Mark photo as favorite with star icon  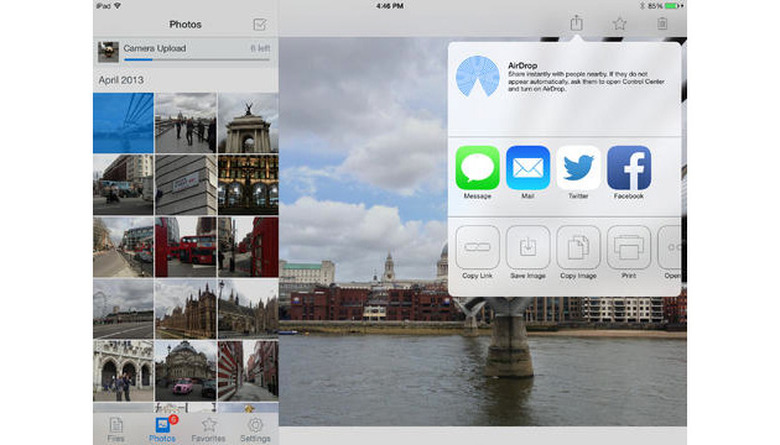[x=619, y=23]
